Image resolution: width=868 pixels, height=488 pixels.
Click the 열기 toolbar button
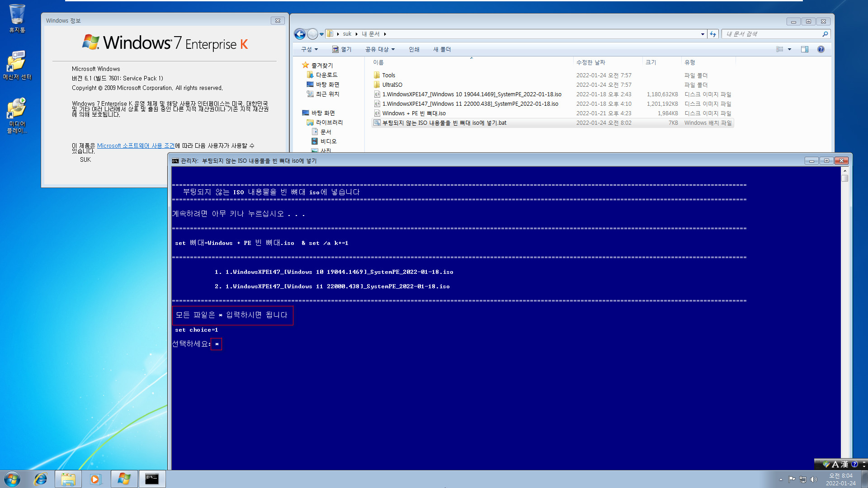pyautogui.click(x=342, y=49)
